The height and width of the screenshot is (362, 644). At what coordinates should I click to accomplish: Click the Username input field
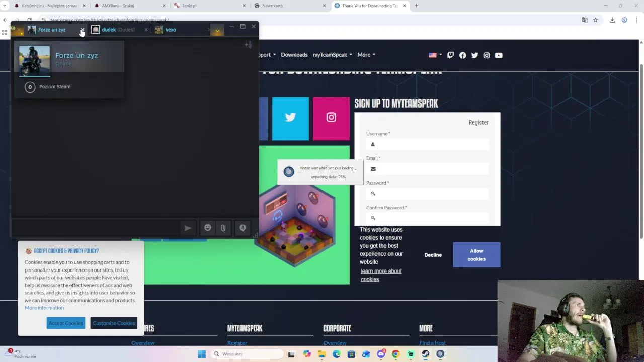tap(427, 144)
